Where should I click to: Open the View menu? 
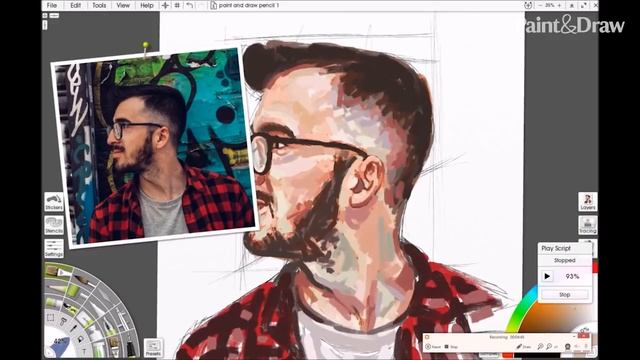pos(123,5)
